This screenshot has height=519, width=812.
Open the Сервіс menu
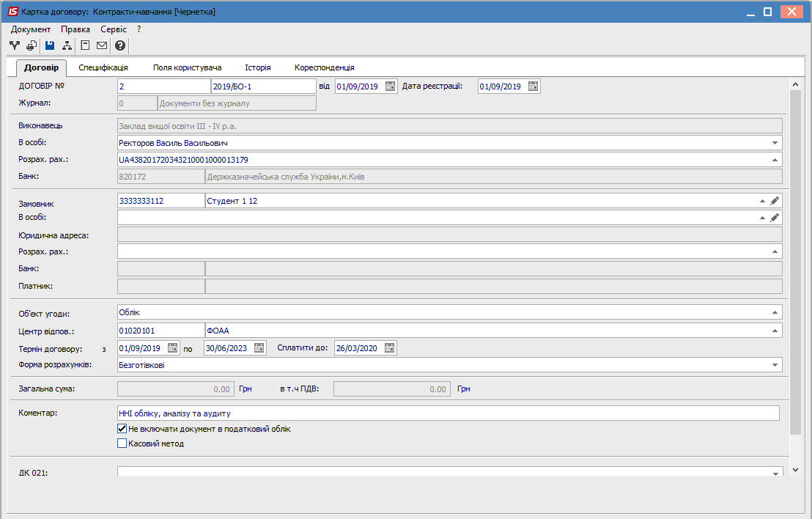[x=114, y=29]
